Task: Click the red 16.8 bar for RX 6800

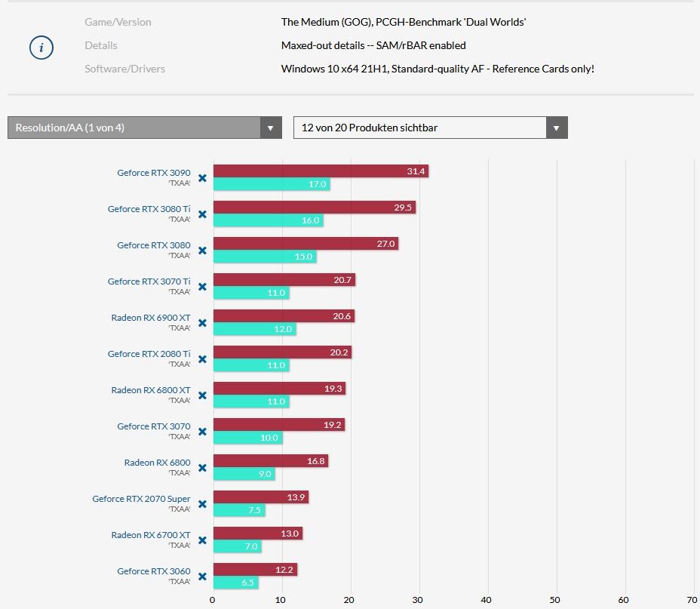Action: 271,461
